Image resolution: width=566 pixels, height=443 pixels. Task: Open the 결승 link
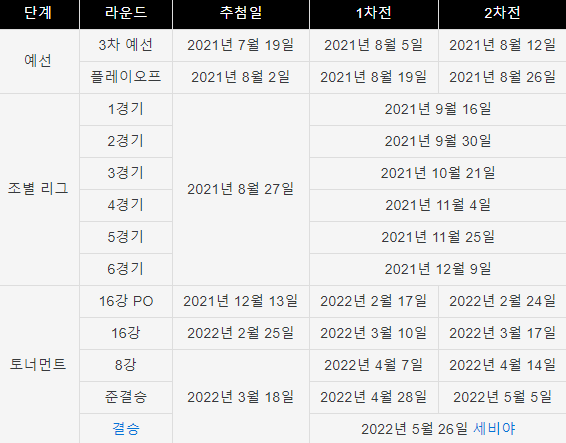pyautogui.click(x=126, y=429)
